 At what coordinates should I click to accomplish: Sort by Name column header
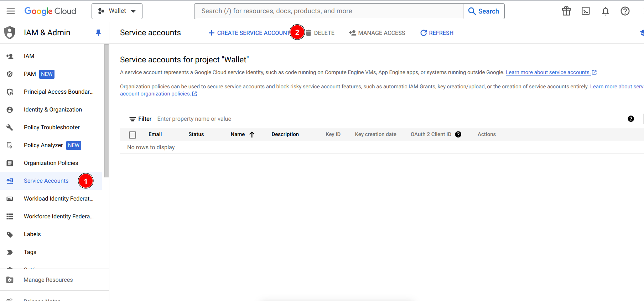pyautogui.click(x=238, y=134)
